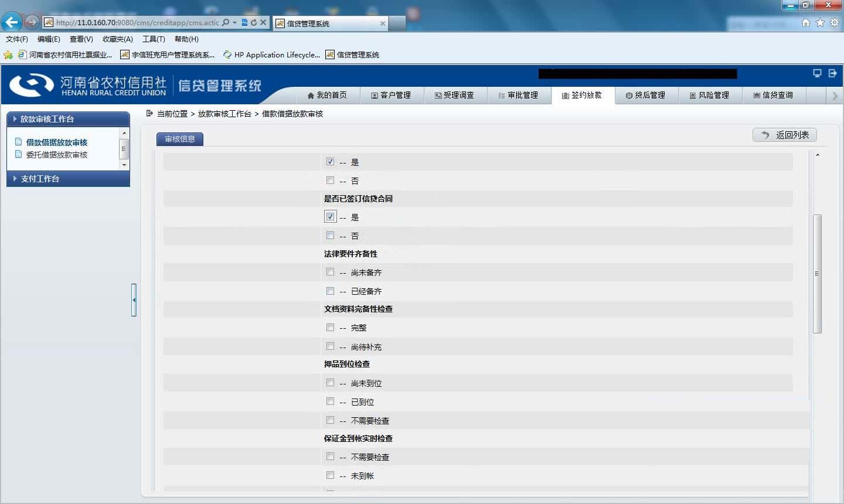Viewport: 844px width, 504px height.
Task: Click the URL address input field
Action: coord(137,22)
